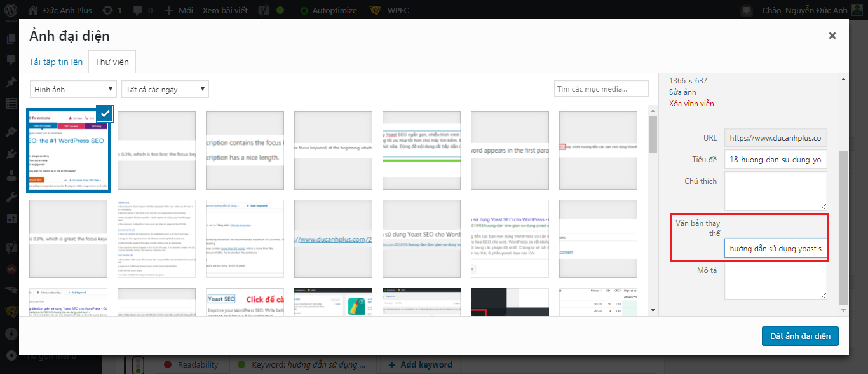Screen dimensions: 868x374
Task: Open Autoptimize in the admin bar
Action: [329, 10]
